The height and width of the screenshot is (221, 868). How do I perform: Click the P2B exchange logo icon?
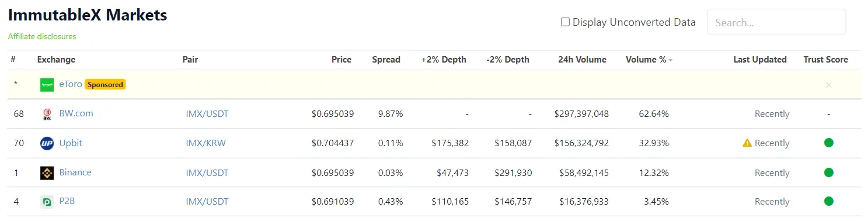pyautogui.click(x=47, y=202)
